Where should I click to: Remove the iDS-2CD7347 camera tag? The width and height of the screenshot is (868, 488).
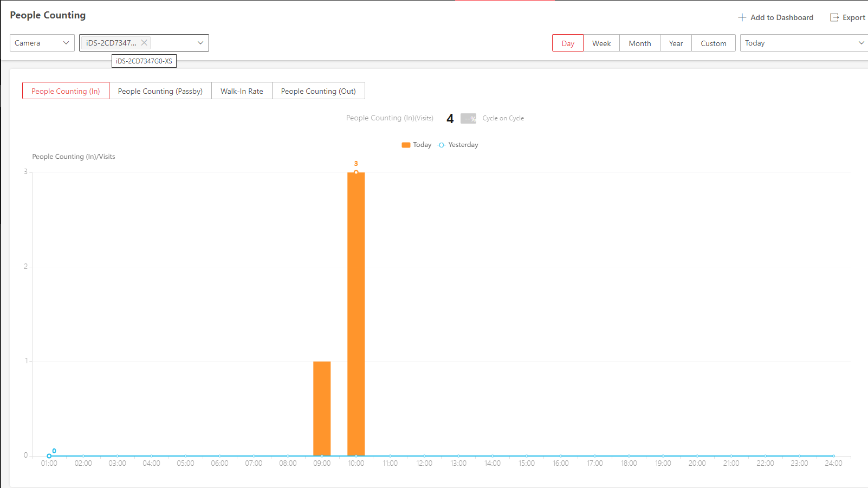point(144,43)
